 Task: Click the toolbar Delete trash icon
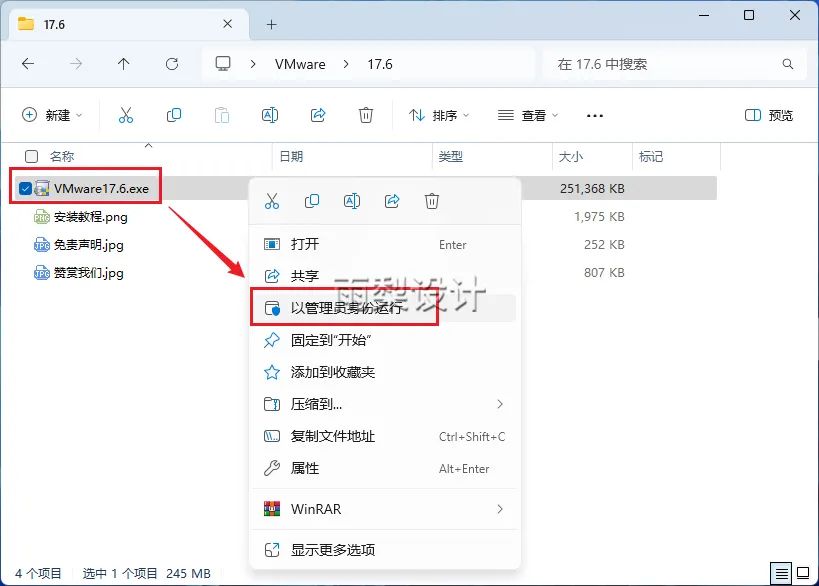click(366, 115)
